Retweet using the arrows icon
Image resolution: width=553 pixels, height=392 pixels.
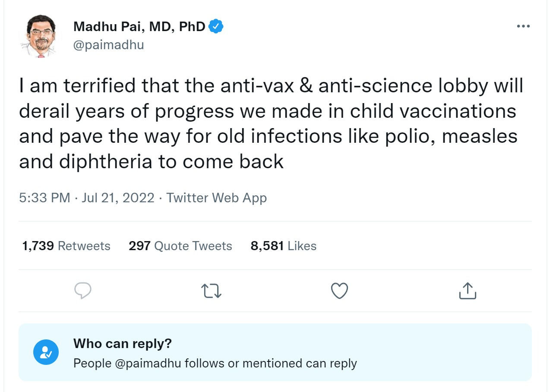212,291
